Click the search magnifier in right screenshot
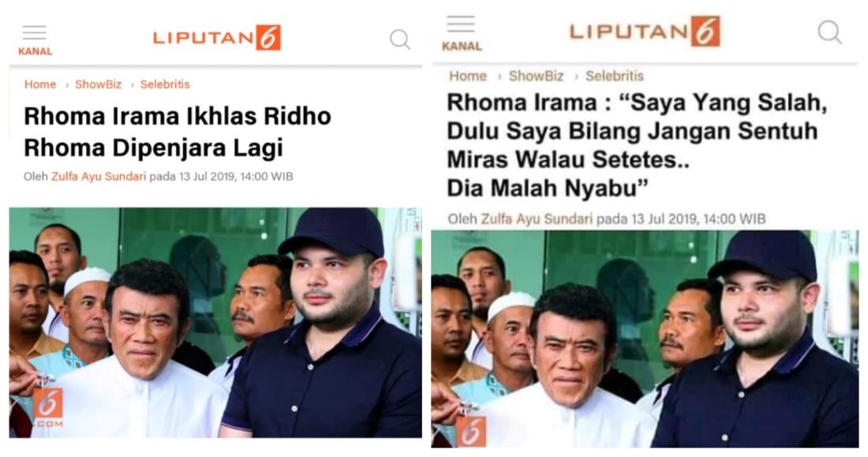This screenshot has width=868, height=457. (830, 32)
